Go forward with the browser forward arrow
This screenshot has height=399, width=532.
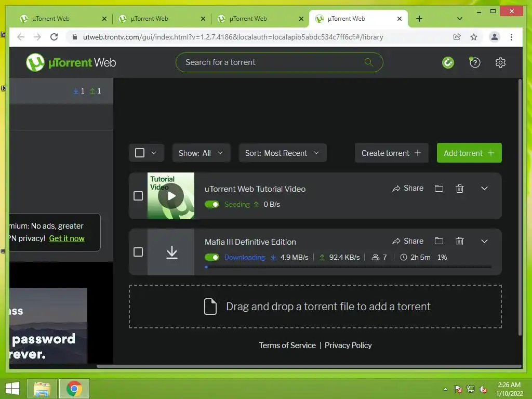(x=37, y=37)
